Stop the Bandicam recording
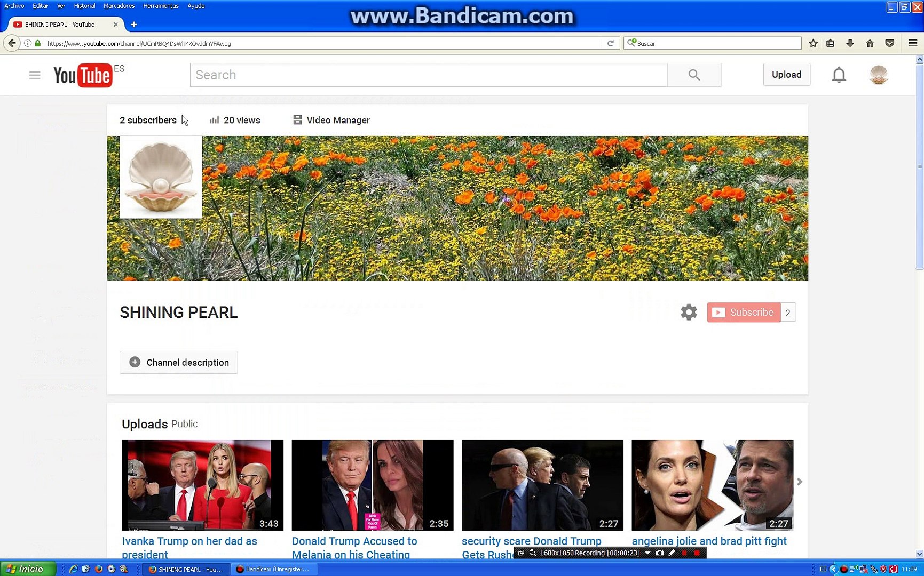 (x=698, y=553)
